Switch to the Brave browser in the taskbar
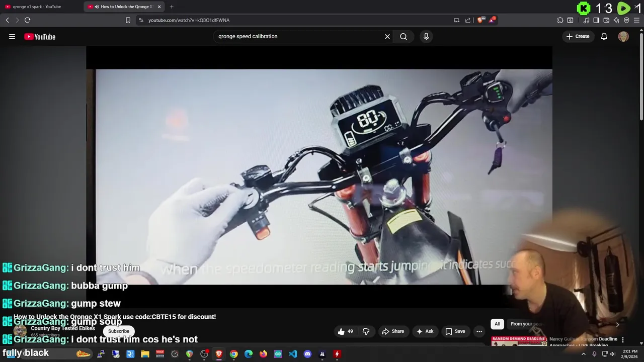 point(219,354)
